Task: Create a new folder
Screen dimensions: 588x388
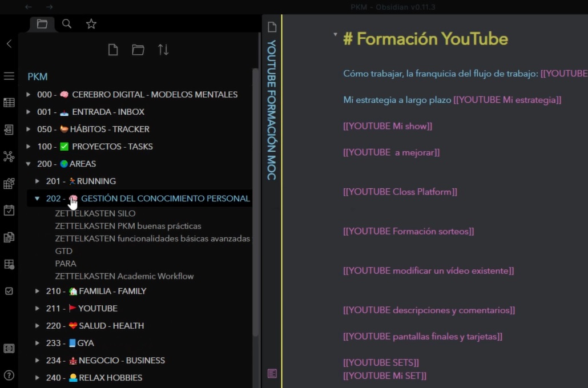Action: pos(138,50)
